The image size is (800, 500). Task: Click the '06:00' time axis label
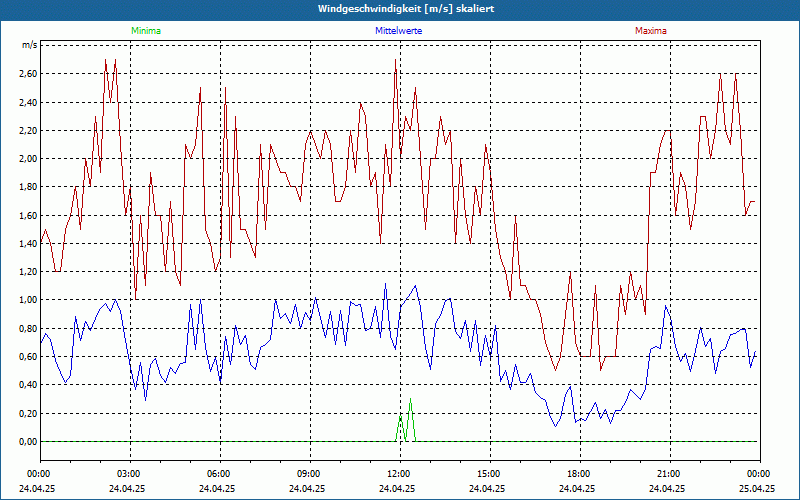(x=217, y=474)
